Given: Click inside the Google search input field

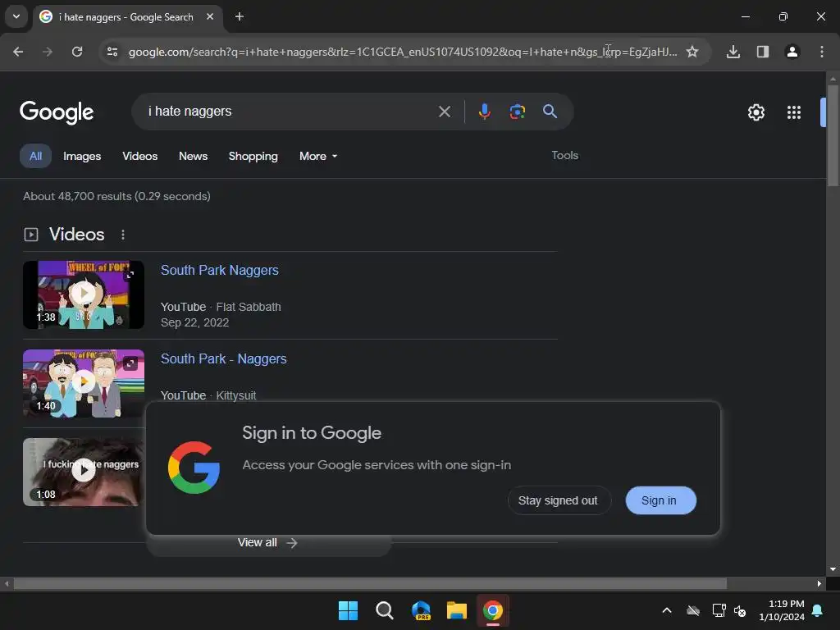Looking at the screenshot, I should (x=290, y=112).
